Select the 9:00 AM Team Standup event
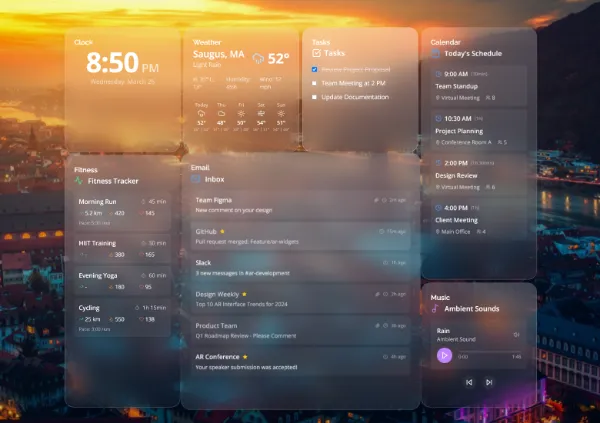Screen dimensions: 600x423 click(479, 86)
